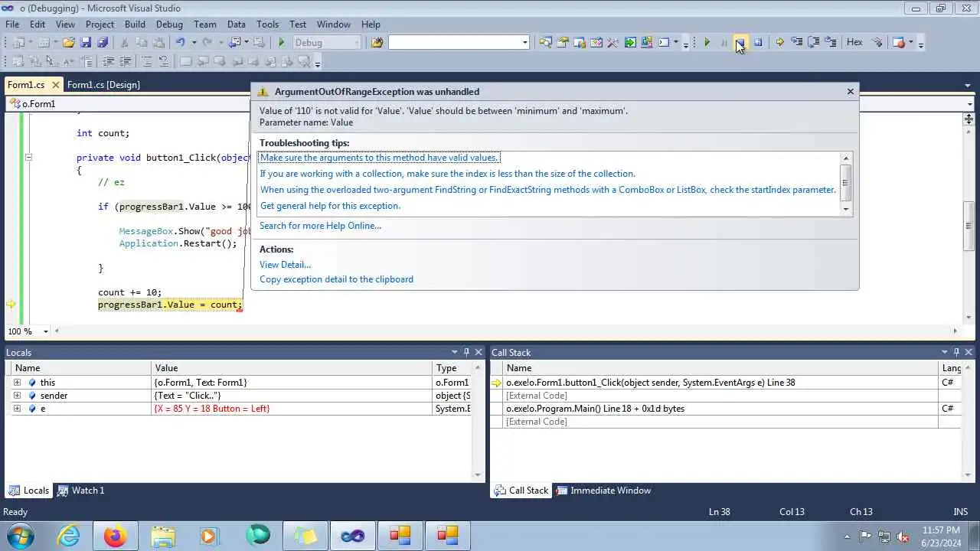Close the exception dialog with X
The image size is (980, 551).
[x=850, y=91]
